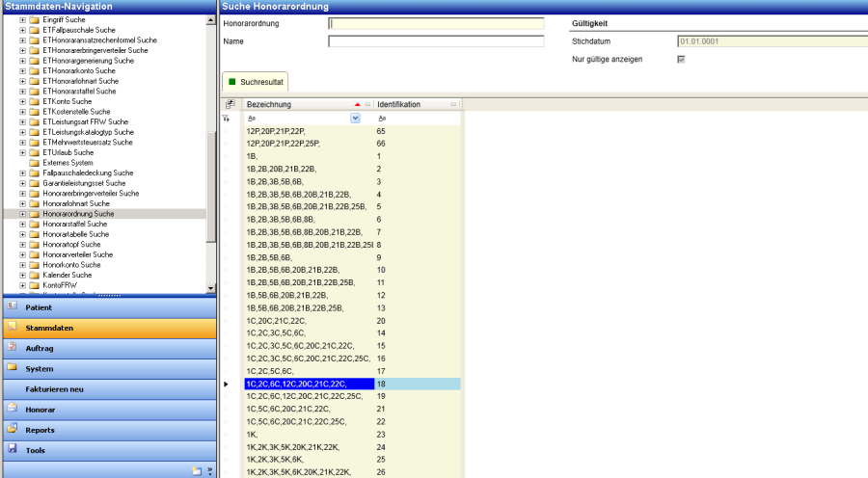Open the Bezeichnung filter dropdown

pyautogui.click(x=355, y=118)
